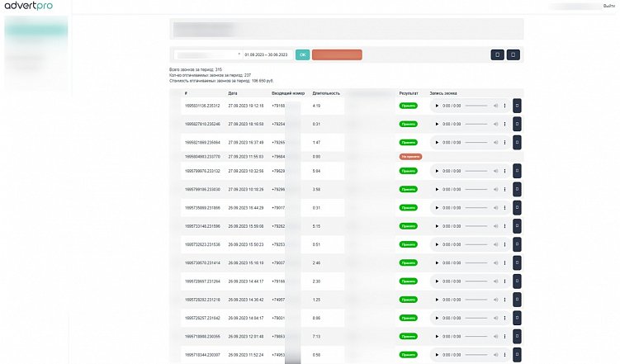Seek in the 7:13 call audio progress bar

[x=476, y=336]
